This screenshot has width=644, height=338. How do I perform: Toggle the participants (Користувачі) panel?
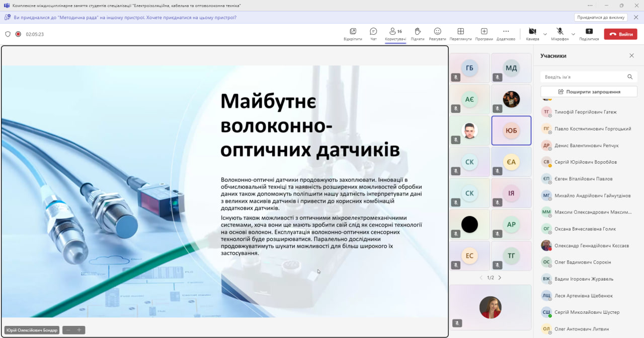395,32
